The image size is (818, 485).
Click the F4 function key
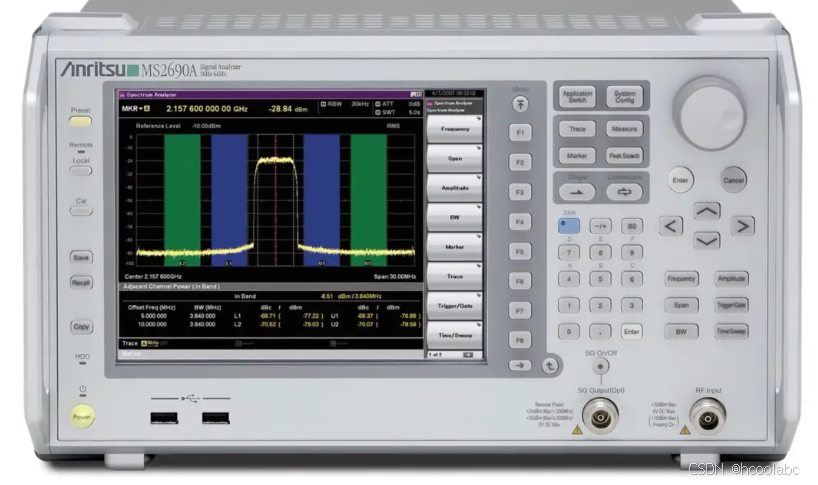(520, 222)
